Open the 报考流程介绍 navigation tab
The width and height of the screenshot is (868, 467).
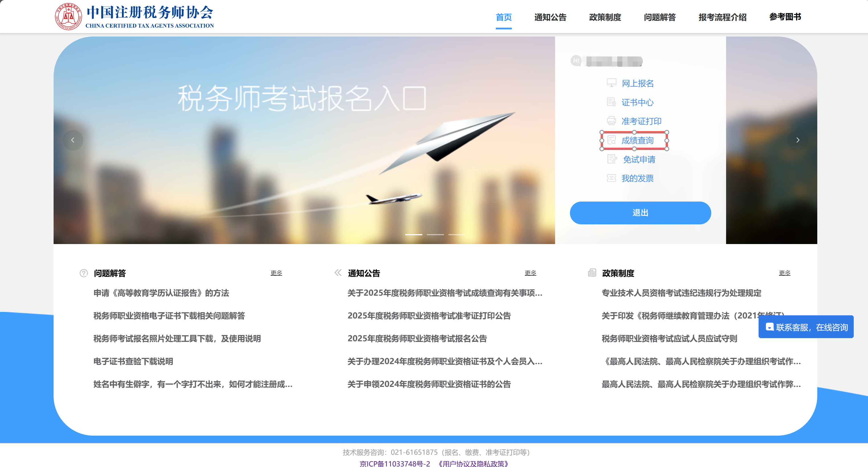pos(722,17)
